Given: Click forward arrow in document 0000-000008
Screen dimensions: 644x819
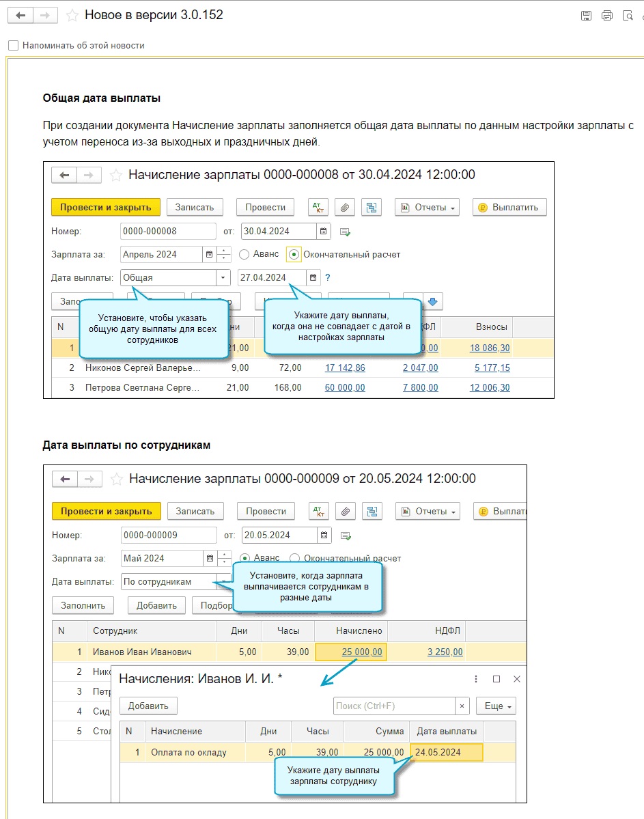Looking at the screenshot, I should (89, 175).
